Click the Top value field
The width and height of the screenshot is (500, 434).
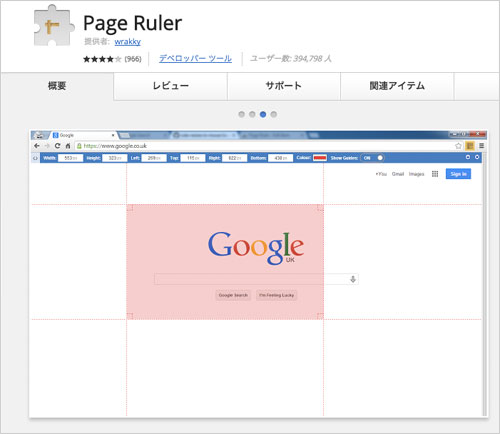[193, 158]
